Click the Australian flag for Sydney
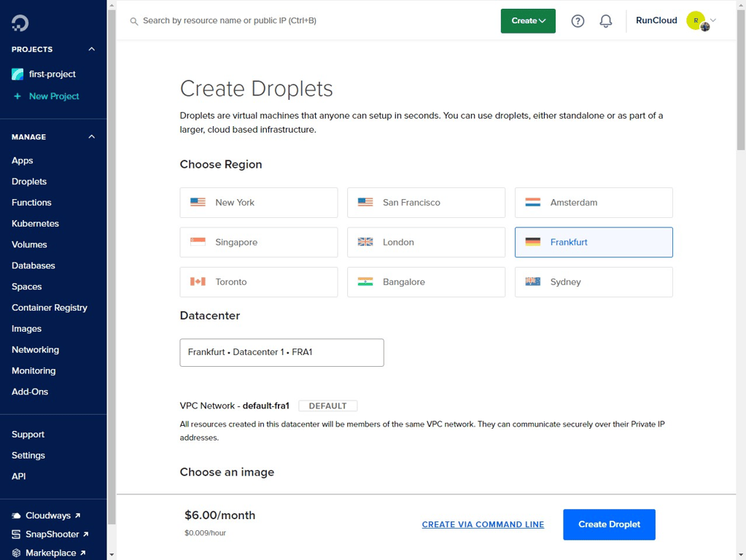This screenshot has height=560, width=746. (x=533, y=281)
